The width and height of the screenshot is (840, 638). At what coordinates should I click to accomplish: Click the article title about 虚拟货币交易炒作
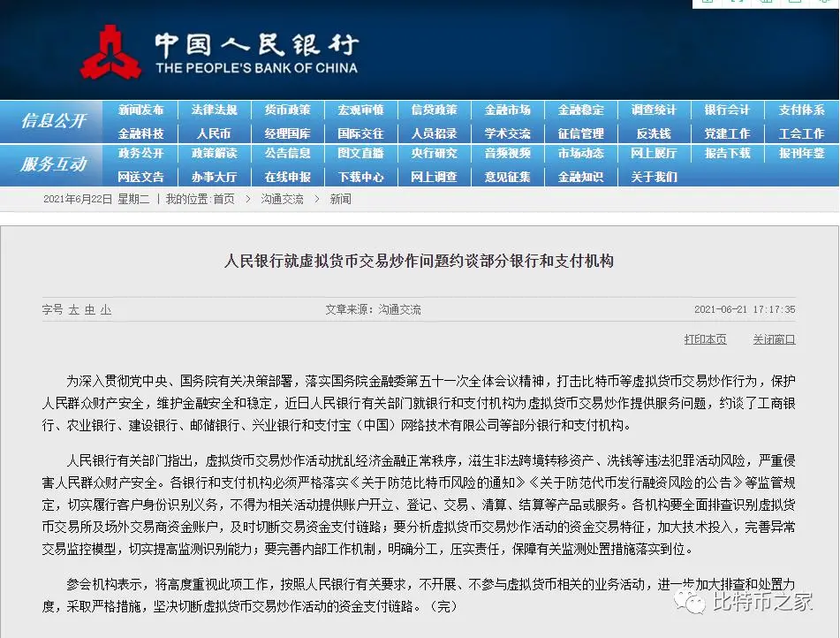(419, 261)
